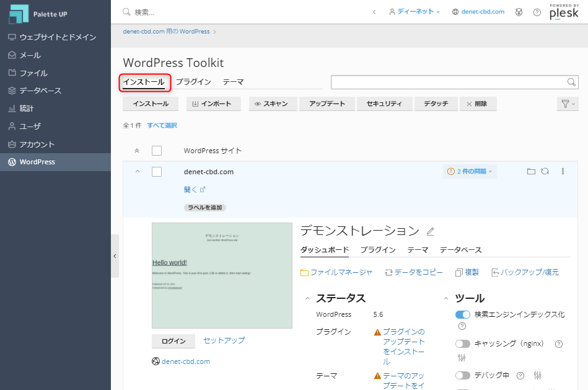Open the 2 件の問題 dropdown
Image resolution: width=588 pixels, height=390 pixels.
click(x=470, y=172)
